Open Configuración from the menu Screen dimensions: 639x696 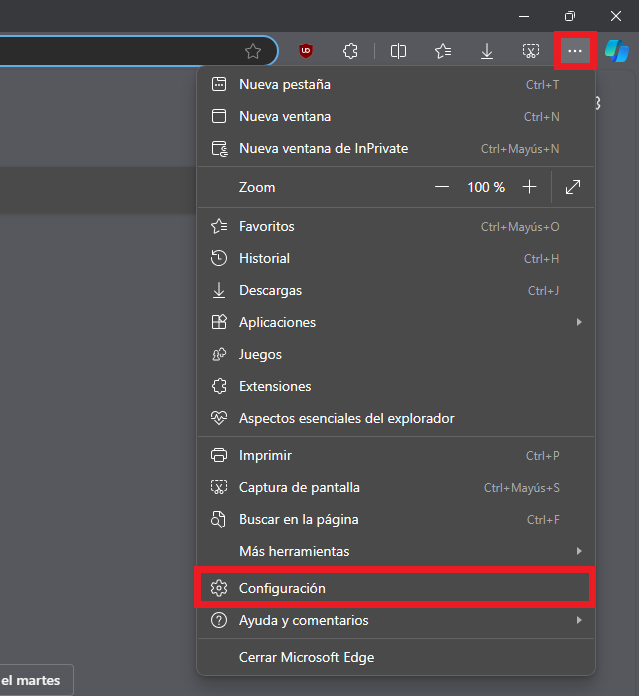pos(396,588)
